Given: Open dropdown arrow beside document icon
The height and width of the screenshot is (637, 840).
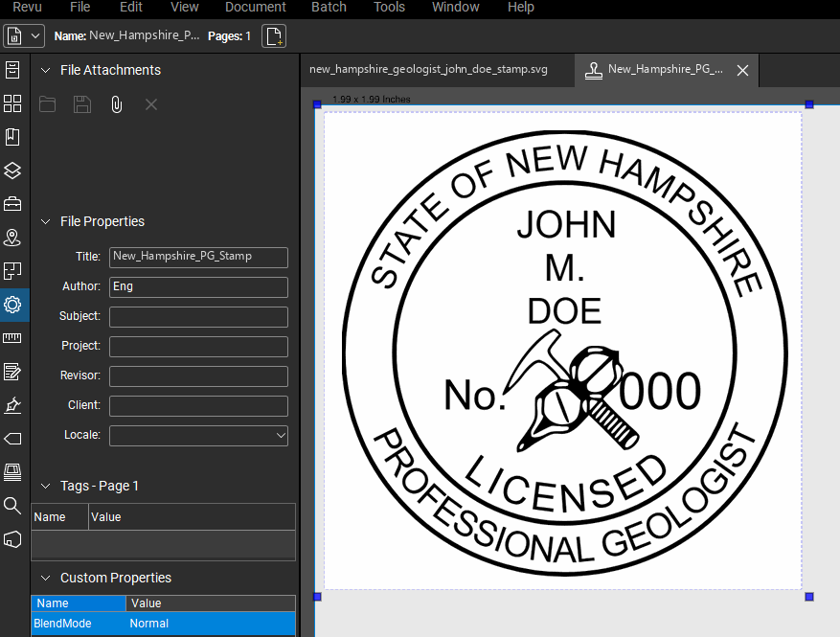Looking at the screenshot, I should 35,36.
